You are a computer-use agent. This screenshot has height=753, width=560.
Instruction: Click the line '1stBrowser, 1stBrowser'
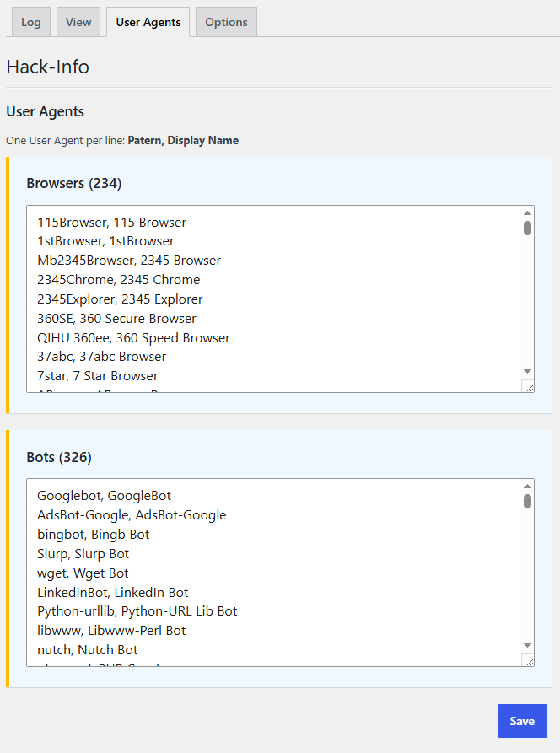(x=105, y=241)
